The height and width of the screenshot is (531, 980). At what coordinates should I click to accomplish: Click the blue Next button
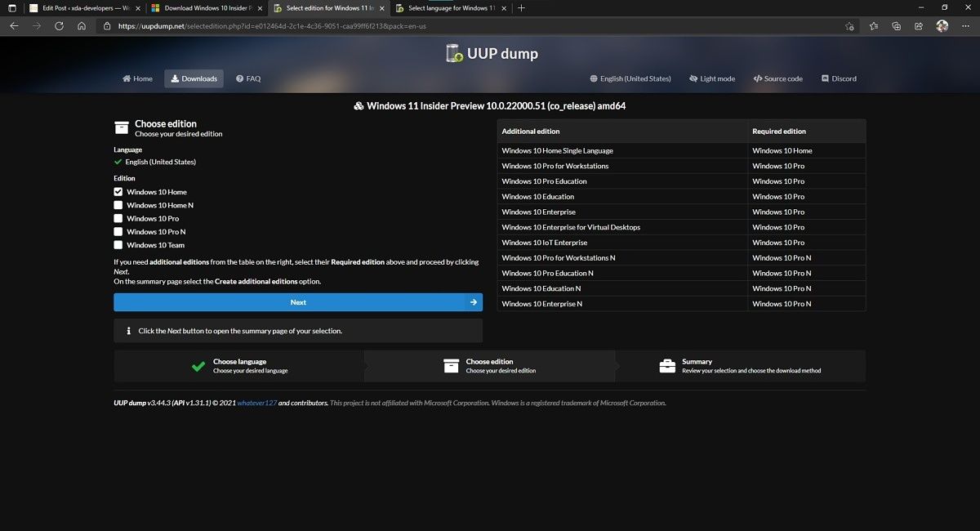(298, 302)
